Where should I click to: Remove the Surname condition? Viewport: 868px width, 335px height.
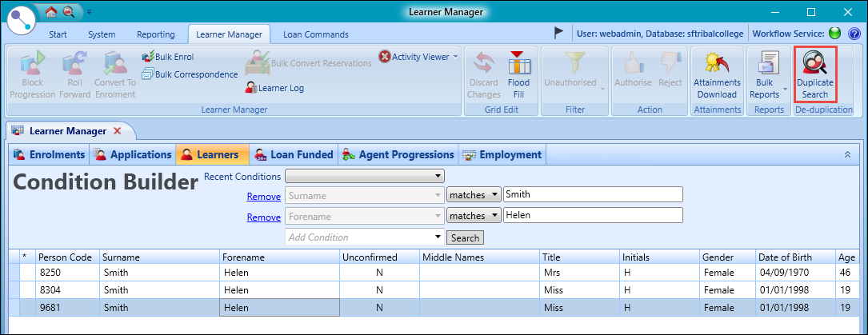pyautogui.click(x=263, y=196)
